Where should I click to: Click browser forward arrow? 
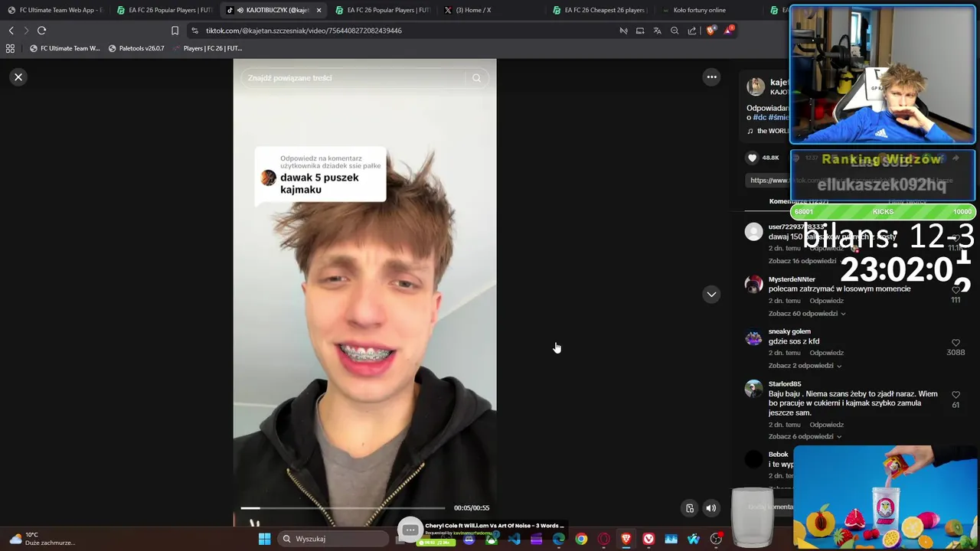click(x=26, y=31)
